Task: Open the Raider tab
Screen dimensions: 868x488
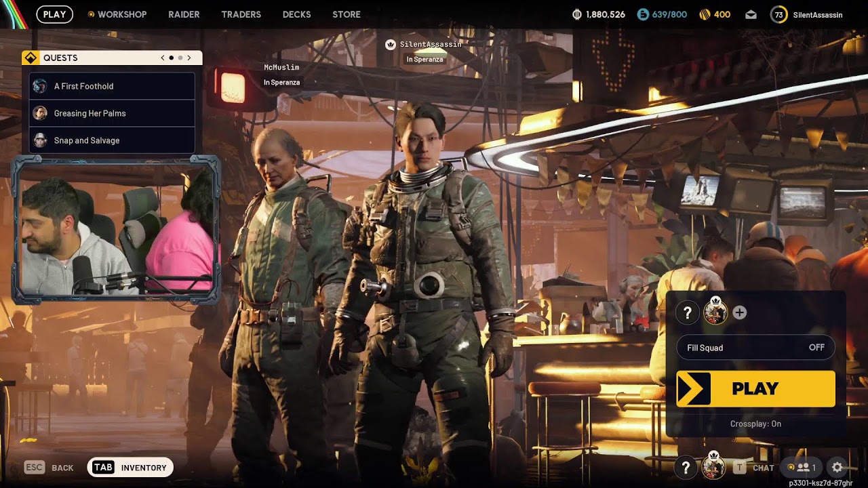Action: 184,14
